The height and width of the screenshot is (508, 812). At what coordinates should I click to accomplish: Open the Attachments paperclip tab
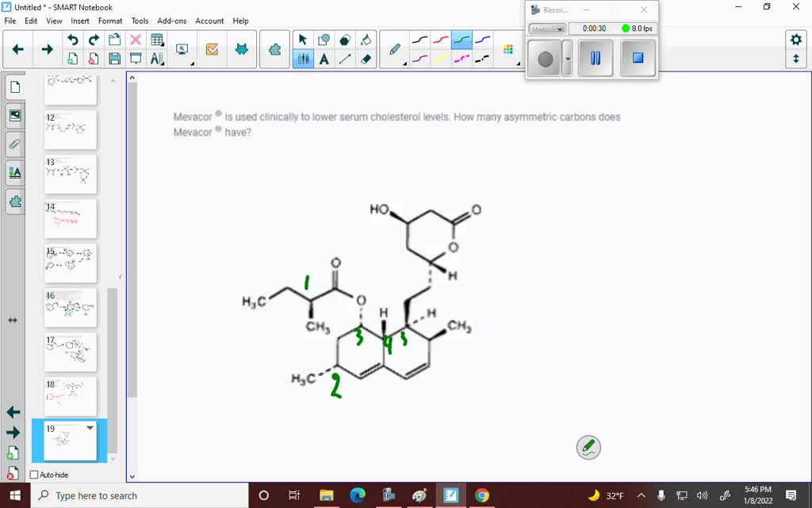(x=14, y=144)
